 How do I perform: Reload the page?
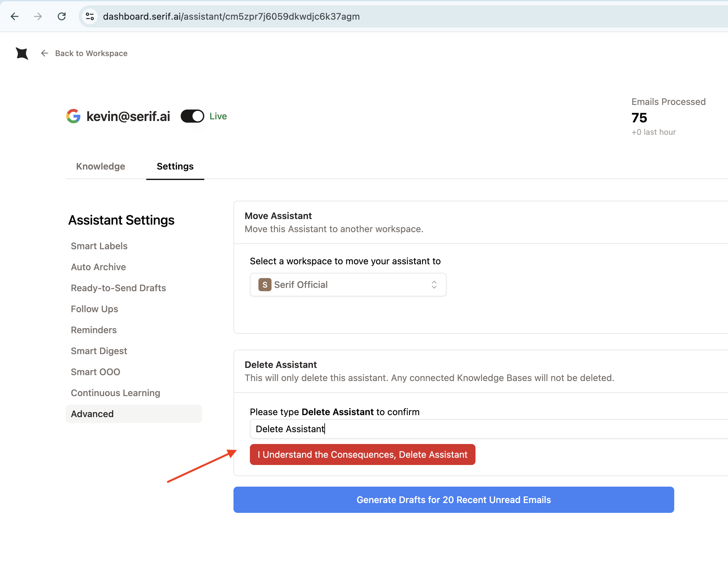pos(62,16)
